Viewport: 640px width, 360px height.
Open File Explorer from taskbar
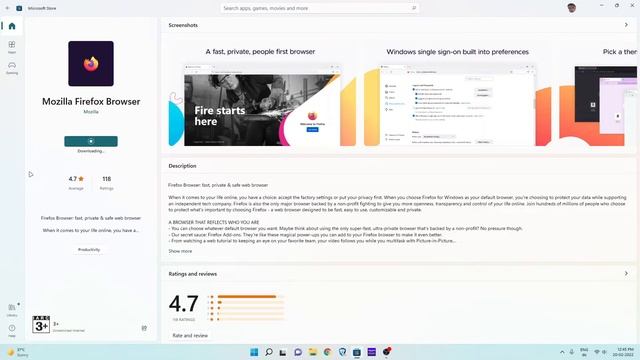coord(313,352)
